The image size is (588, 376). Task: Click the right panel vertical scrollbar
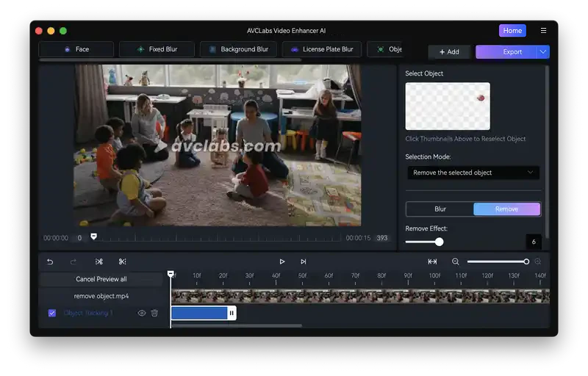click(x=547, y=152)
